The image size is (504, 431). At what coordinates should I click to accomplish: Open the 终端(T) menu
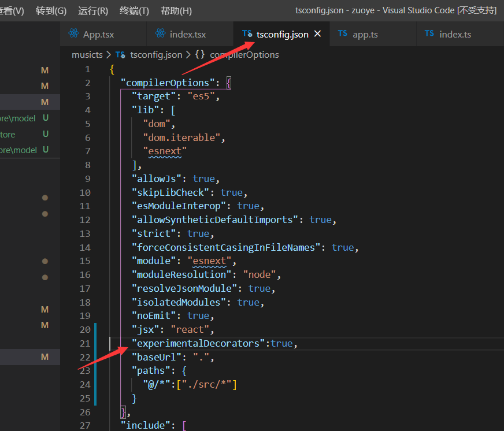pyautogui.click(x=134, y=11)
